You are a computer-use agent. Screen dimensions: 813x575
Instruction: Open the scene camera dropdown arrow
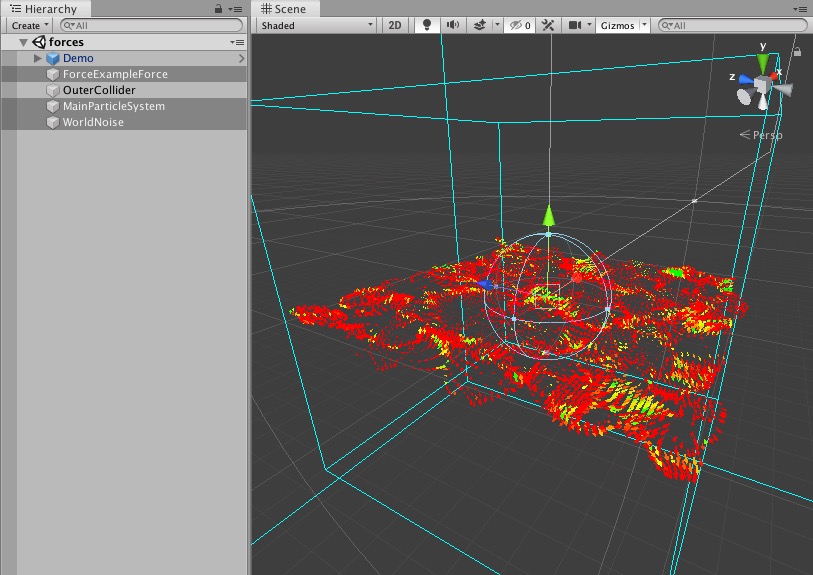point(590,25)
